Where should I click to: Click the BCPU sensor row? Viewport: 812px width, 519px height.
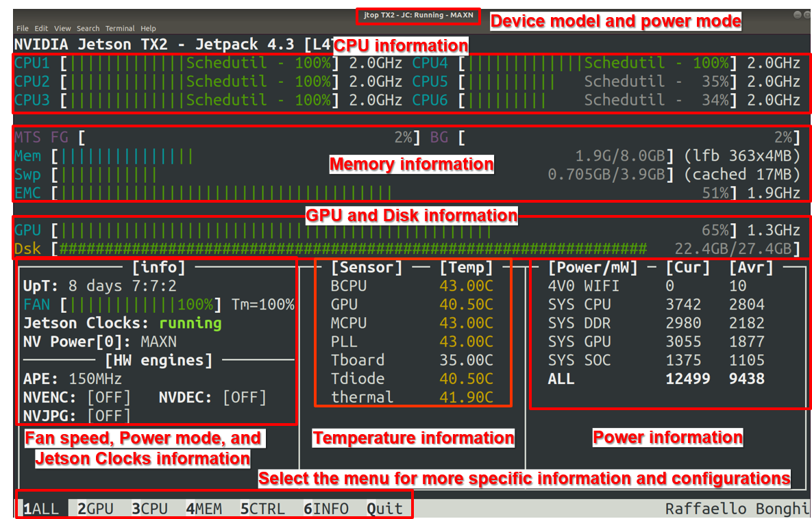click(413, 286)
